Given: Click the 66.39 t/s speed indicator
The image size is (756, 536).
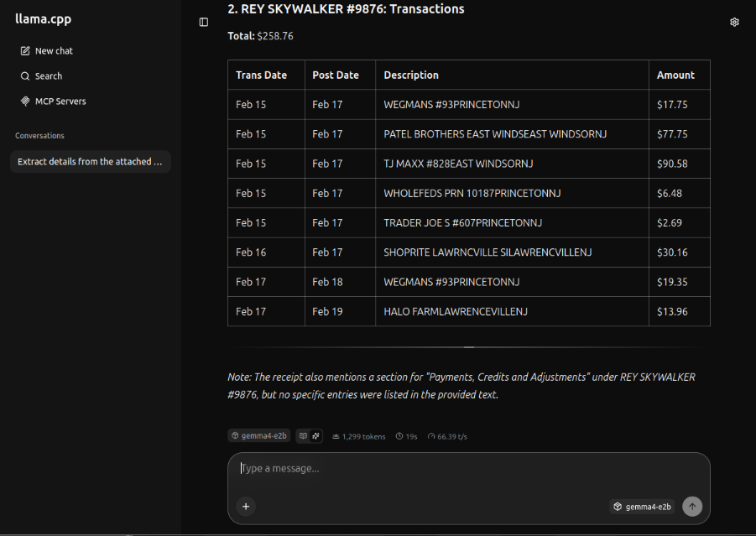Looking at the screenshot, I should point(447,436).
